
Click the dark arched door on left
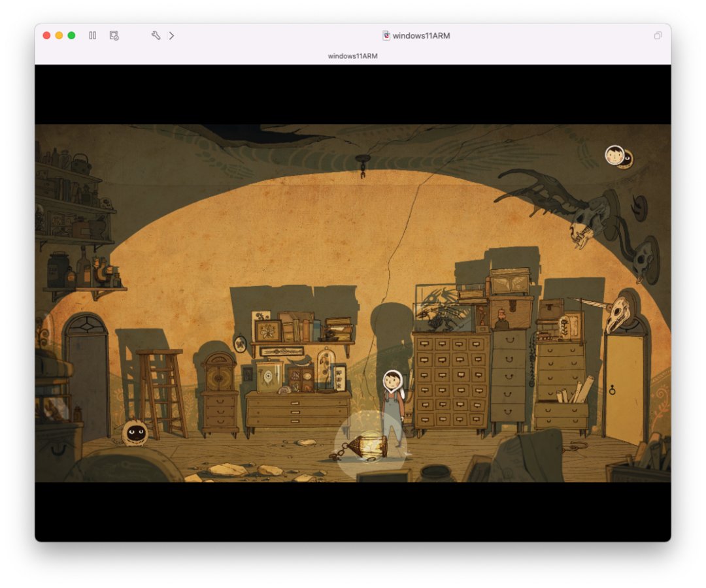click(x=88, y=377)
